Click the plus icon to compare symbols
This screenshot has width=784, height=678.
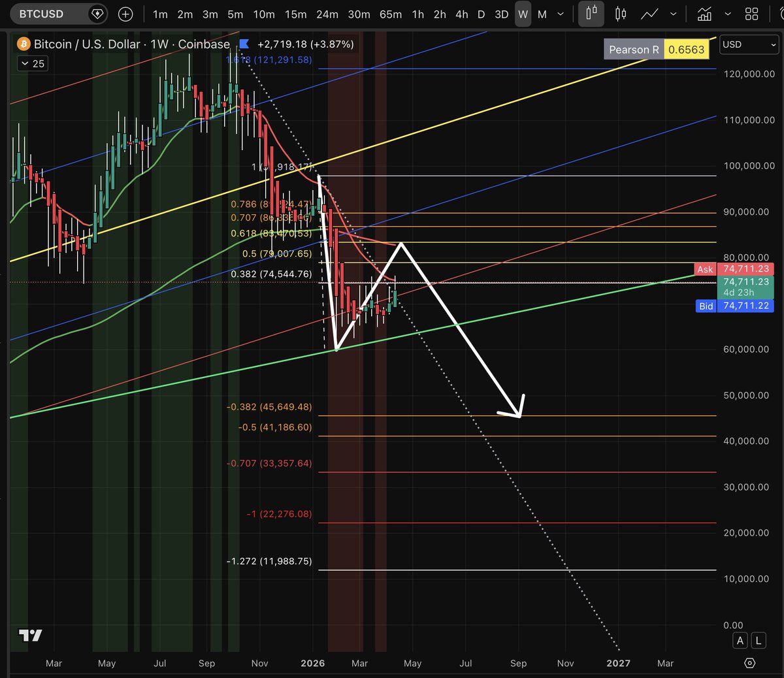coord(125,14)
